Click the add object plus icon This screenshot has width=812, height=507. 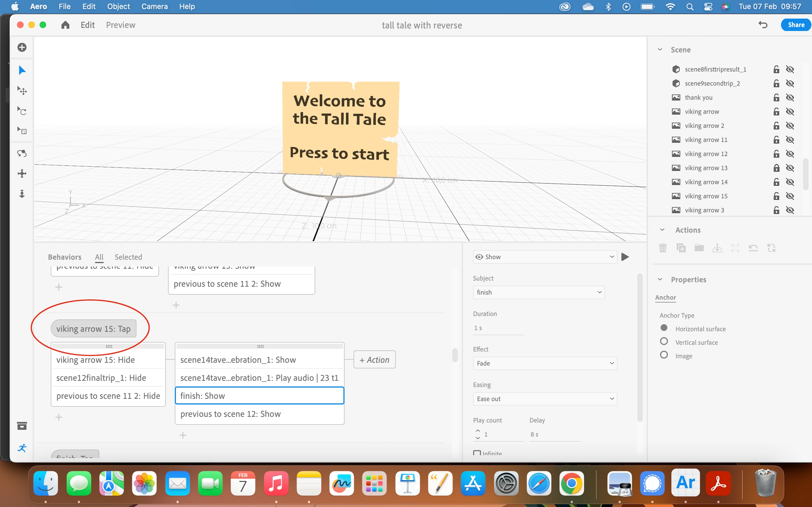22,47
